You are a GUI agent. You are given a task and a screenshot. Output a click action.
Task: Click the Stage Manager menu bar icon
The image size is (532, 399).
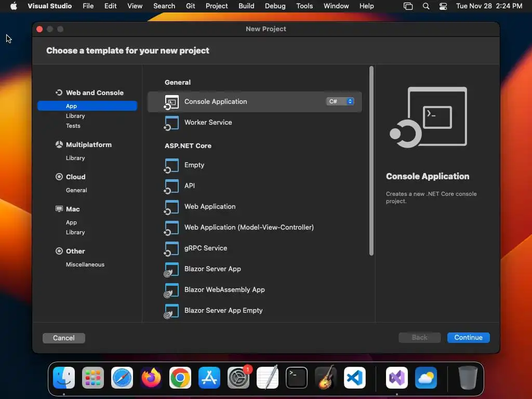tap(408, 6)
